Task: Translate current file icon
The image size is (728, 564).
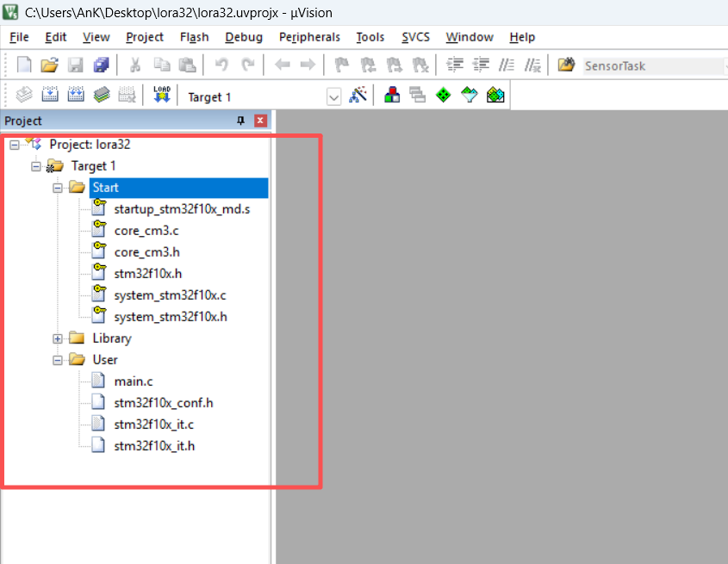Action: click(x=24, y=96)
